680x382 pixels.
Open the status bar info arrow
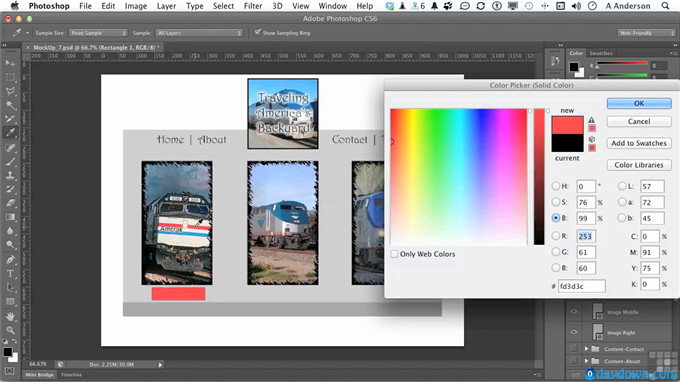[x=160, y=365]
